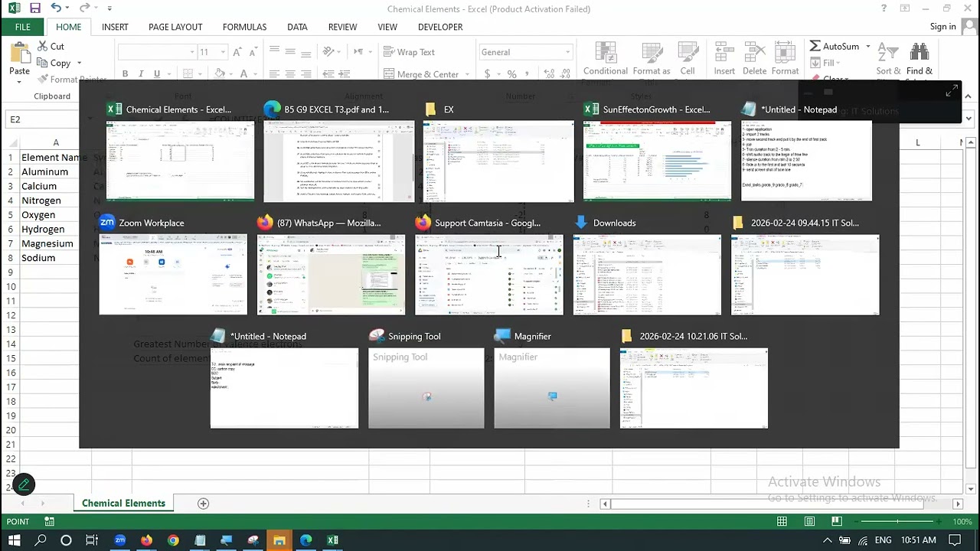Click the Cut scissors command
The height and width of the screenshot is (551, 980).
coord(50,46)
